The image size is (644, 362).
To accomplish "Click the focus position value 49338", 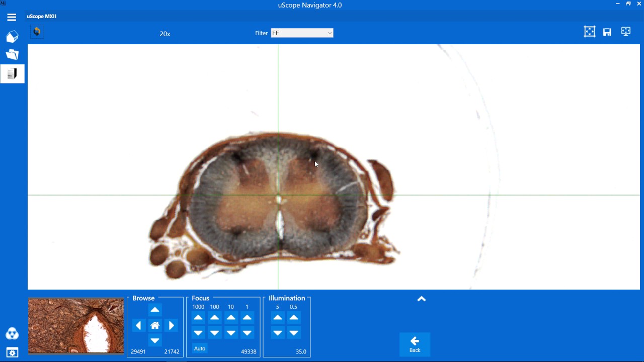I will (x=249, y=352).
